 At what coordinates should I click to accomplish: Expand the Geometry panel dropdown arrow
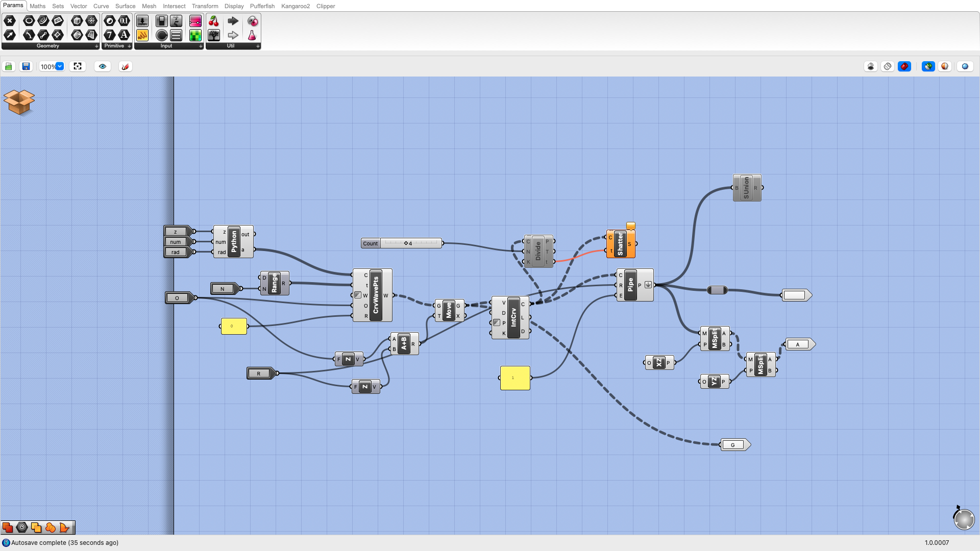[96, 46]
